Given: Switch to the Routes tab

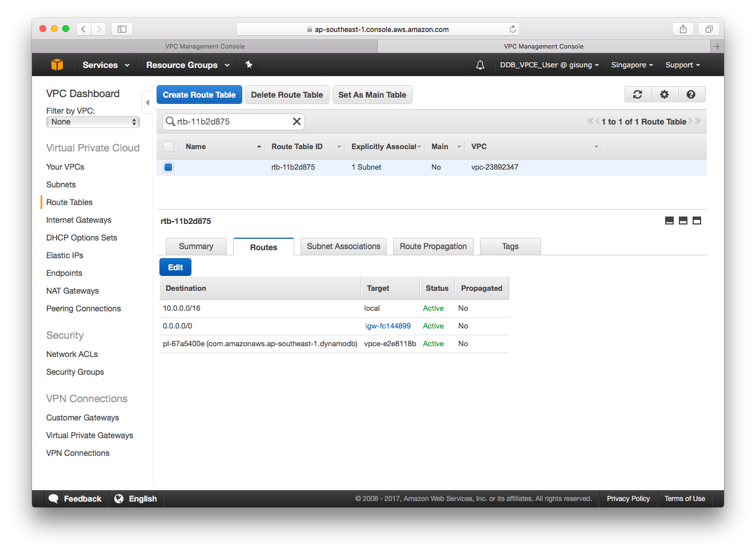Looking at the screenshot, I should 263,247.
